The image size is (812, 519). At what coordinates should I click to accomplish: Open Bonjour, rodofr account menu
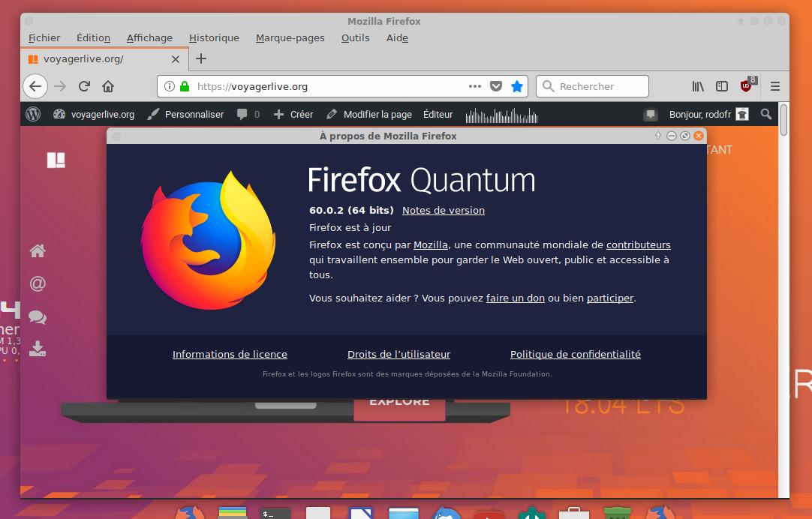click(708, 114)
